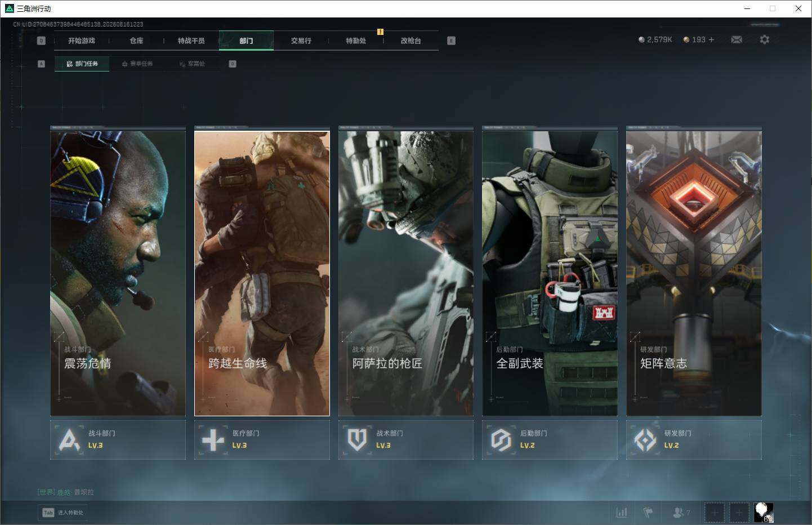The height and width of the screenshot is (525, 812).
Task: Click the yellow alert badge above 特勤处
Action: pyautogui.click(x=380, y=32)
